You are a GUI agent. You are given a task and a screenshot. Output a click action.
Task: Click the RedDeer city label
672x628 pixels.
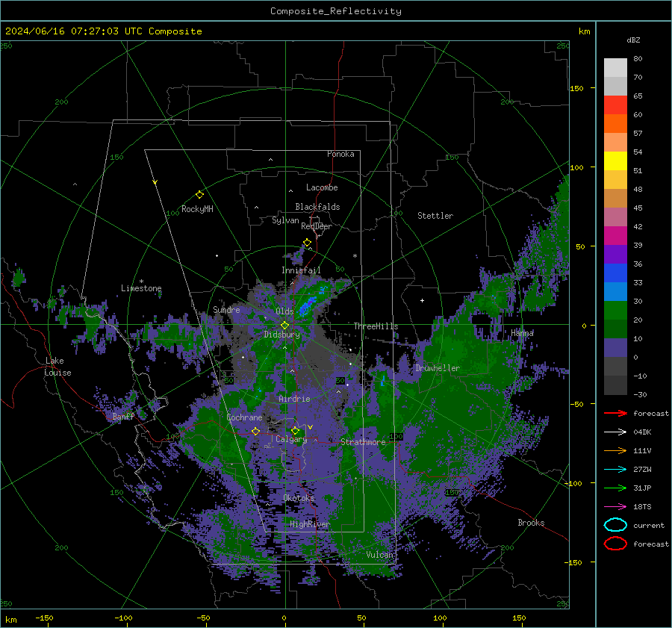(317, 226)
